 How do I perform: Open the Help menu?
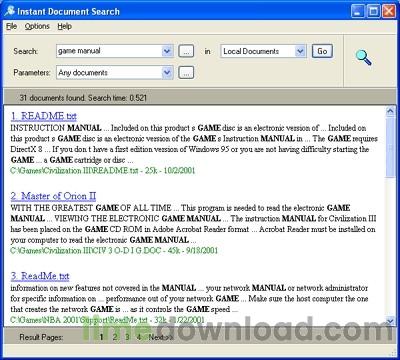click(x=64, y=26)
